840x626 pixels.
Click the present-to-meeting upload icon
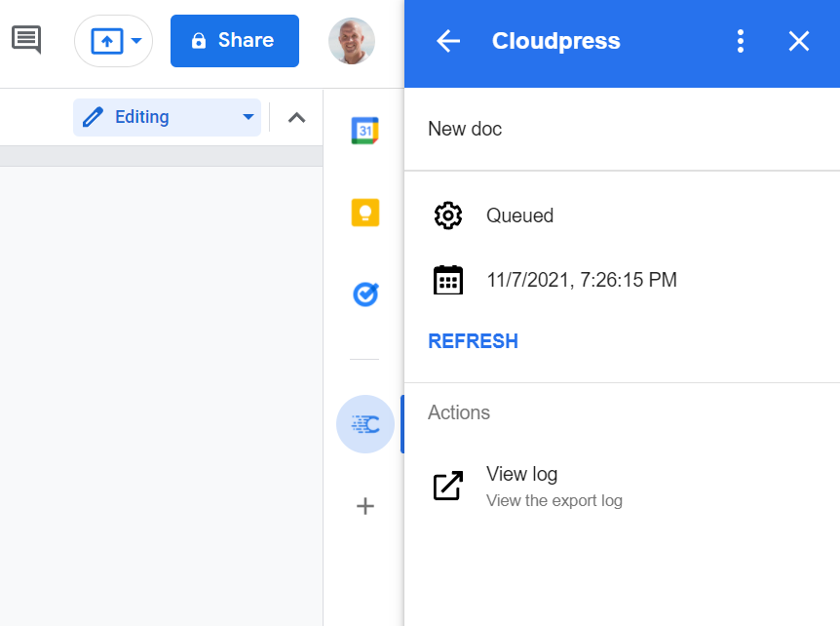coord(107,41)
